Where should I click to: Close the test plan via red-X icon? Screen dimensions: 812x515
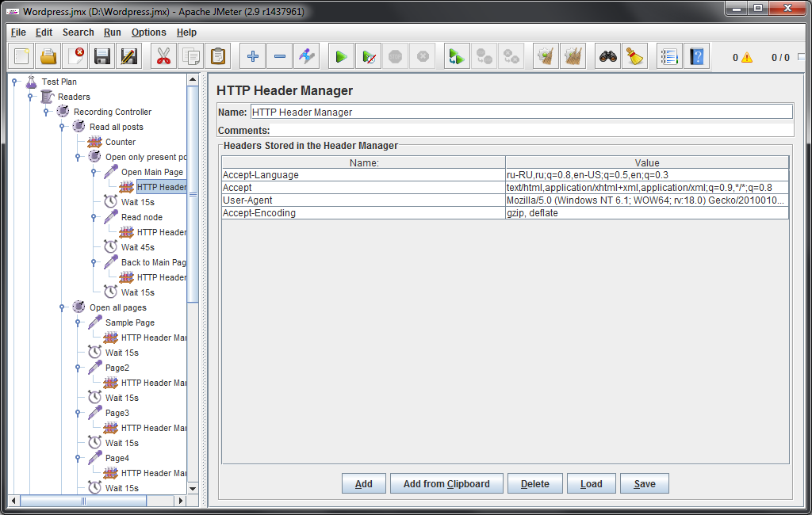(x=75, y=56)
